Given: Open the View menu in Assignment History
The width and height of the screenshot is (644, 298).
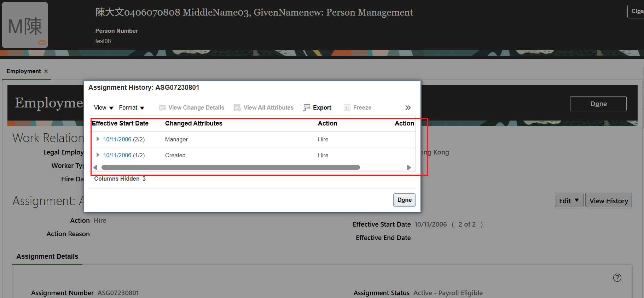Looking at the screenshot, I should tap(103, 108).
